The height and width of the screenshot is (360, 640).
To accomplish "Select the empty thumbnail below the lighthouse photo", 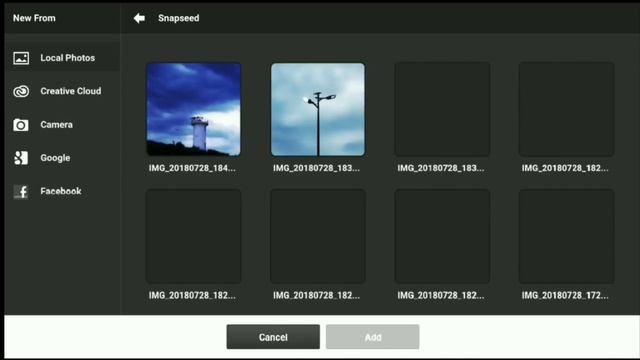I will click(x=193, y=236).
